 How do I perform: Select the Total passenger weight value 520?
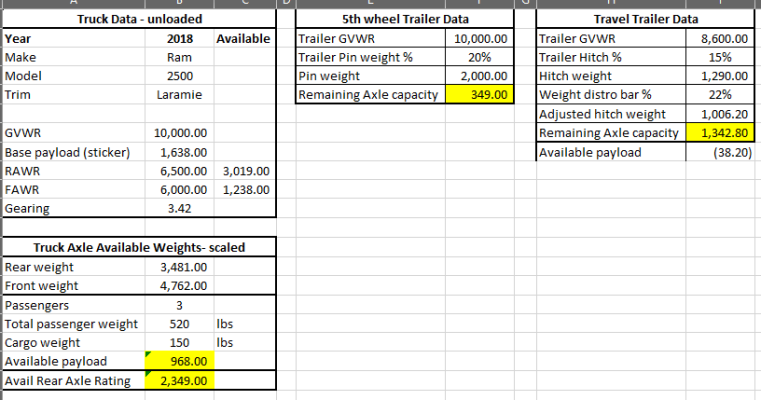coord(180,324)
